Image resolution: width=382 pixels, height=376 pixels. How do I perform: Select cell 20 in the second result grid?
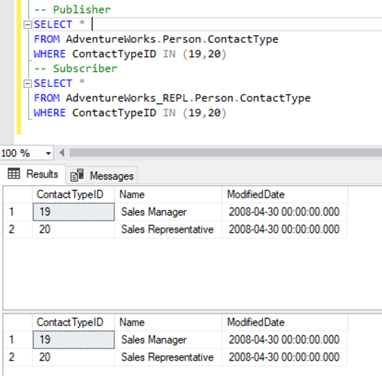73,357
